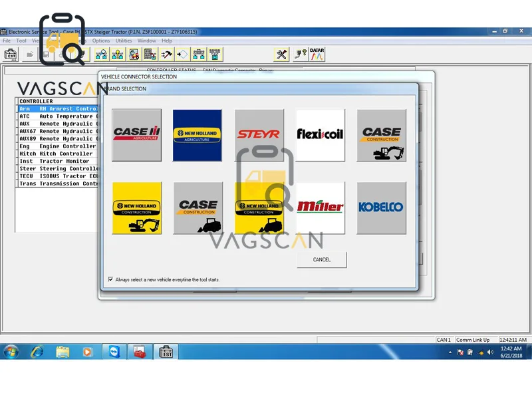Click the connector help question mark icon
The height and width of the screenshot is (399, 532).
click(x=301, y=55)
